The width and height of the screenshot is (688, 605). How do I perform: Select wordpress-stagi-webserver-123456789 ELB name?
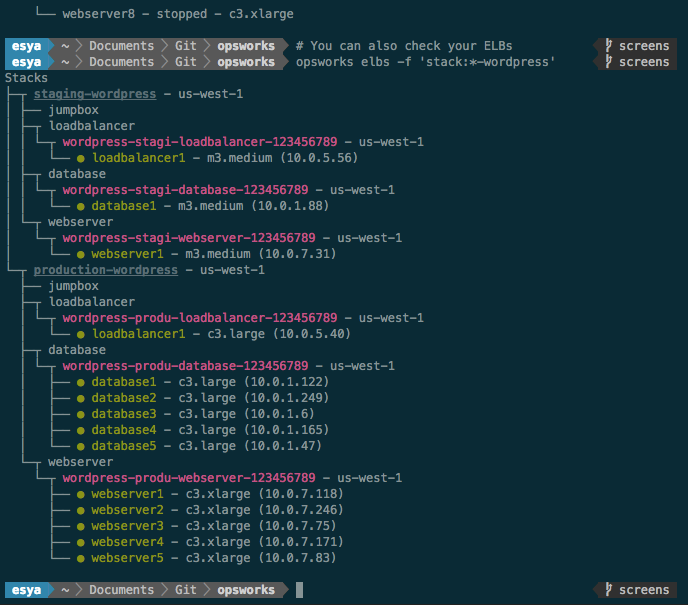189,238
